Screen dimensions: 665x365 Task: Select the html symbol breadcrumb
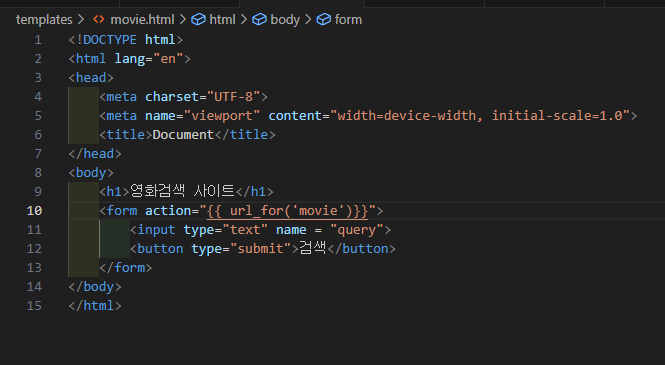(x=213, y=20)
